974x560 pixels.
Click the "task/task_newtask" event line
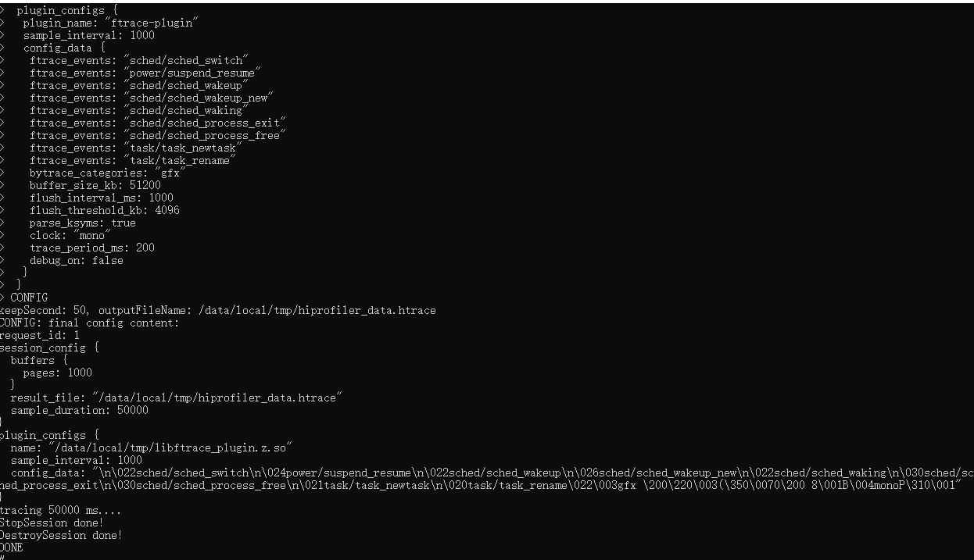click(136, 148)
